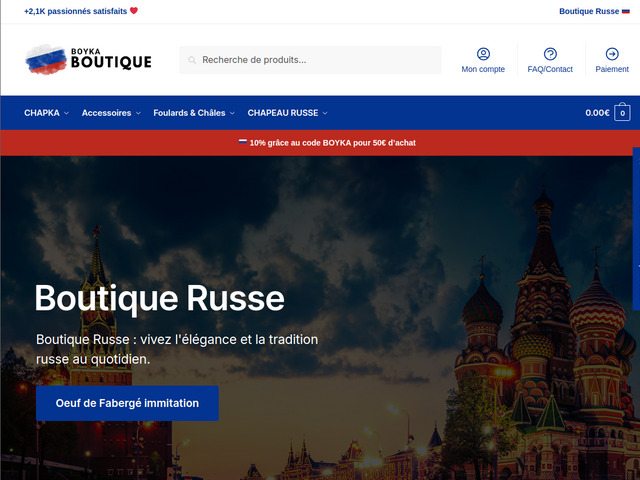Click the red heart icon
Image resolution: width=640 pixels, height=480 pixels.
134,11
